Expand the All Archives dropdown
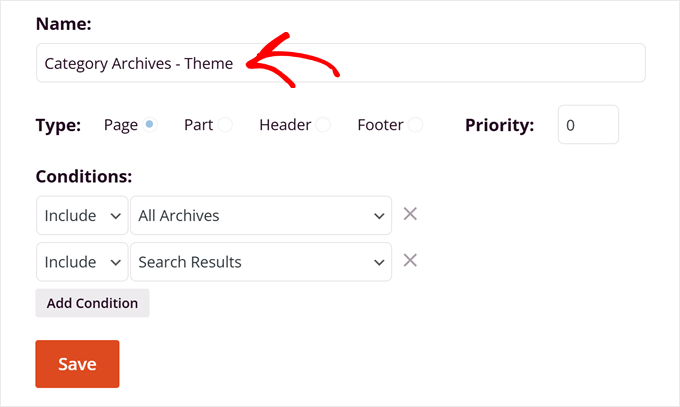 (260, 215)
